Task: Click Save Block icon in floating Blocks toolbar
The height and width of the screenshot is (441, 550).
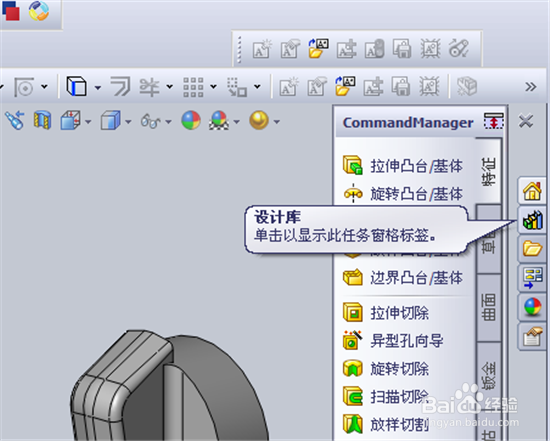Action: click(402, 48)
